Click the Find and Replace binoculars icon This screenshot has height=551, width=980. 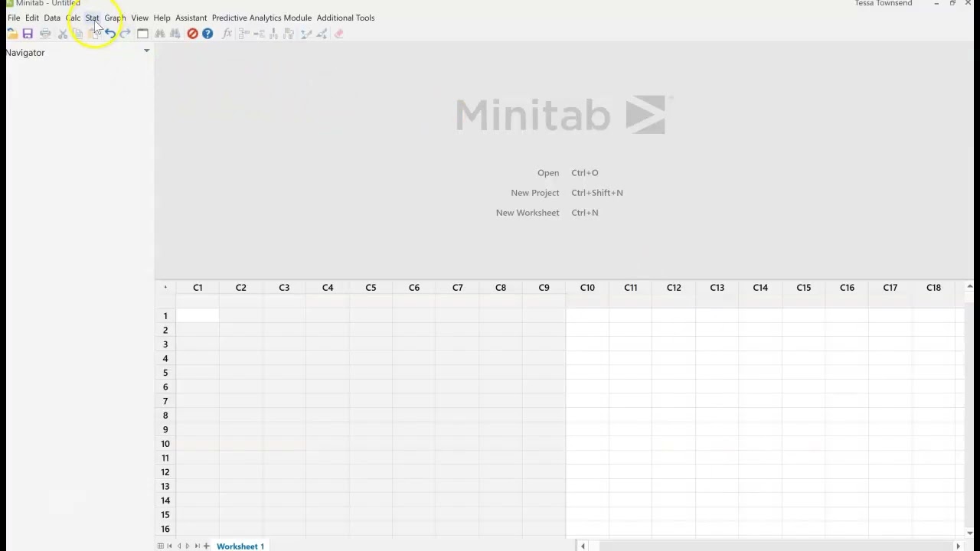tap(175, 34)
